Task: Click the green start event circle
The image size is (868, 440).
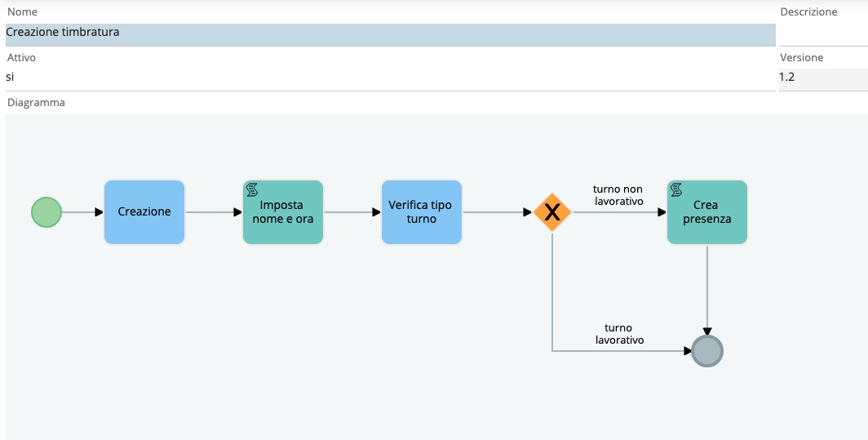Action: click(46, 212)
